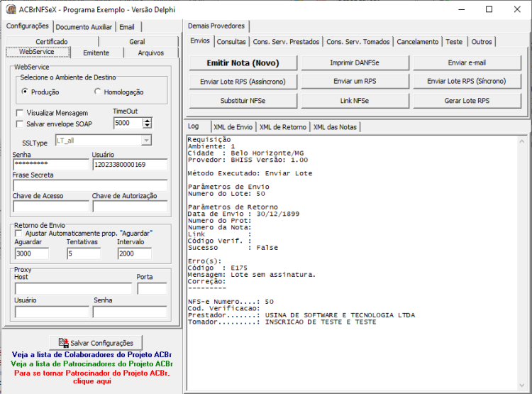Click the Proxy Host input field

click(73, 289)
